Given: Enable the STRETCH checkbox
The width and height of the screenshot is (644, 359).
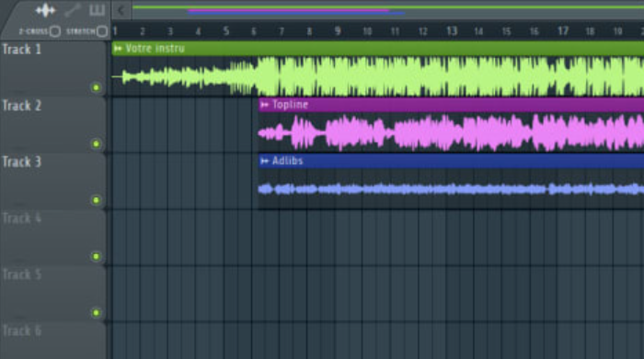Looking at the screenshot, I should [x=102, y=31].
